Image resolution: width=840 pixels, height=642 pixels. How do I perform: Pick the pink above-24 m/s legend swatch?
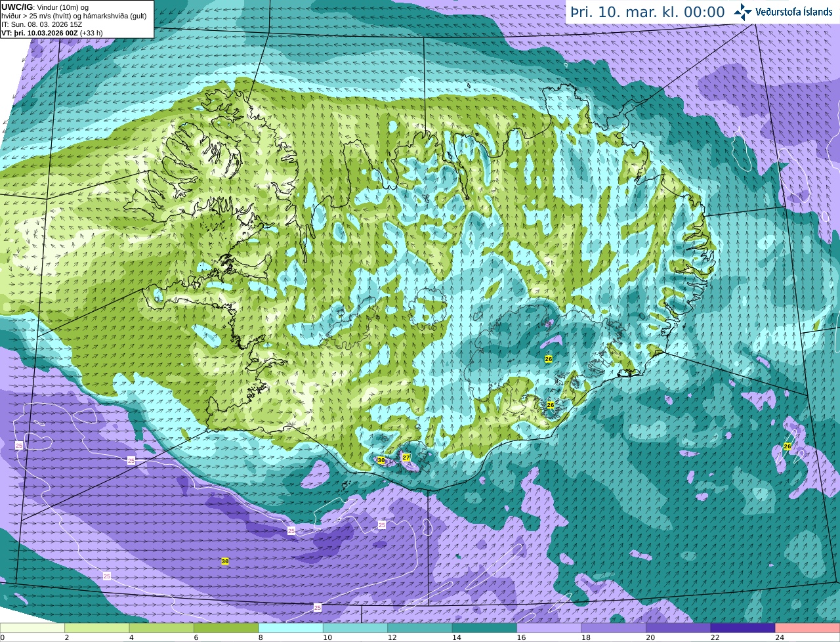click(x=808, y=628)
